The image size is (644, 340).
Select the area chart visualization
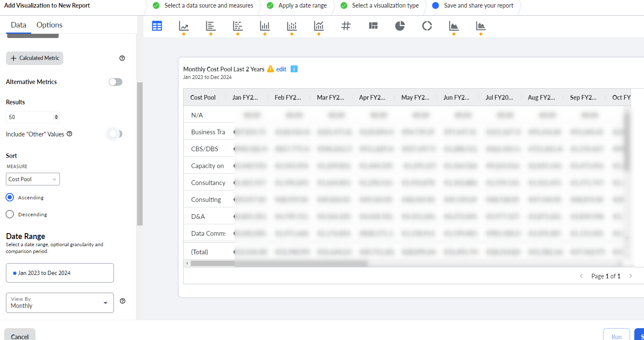click(454, 26)
